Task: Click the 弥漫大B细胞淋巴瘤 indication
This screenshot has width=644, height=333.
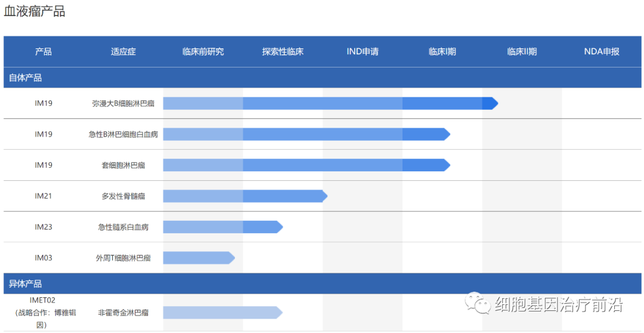Action: pos(123,103)
